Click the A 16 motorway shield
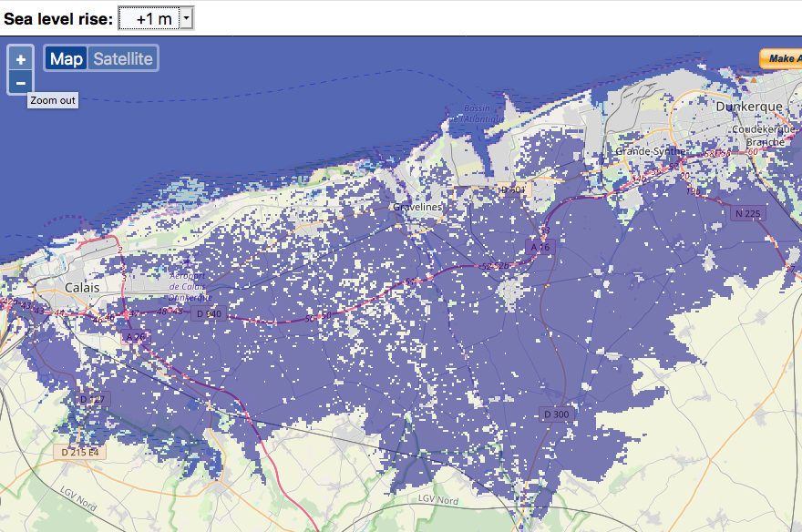Image resolution: width=802 pixels, height=532 pixels. pyautogui.click(x=540, y=247)
